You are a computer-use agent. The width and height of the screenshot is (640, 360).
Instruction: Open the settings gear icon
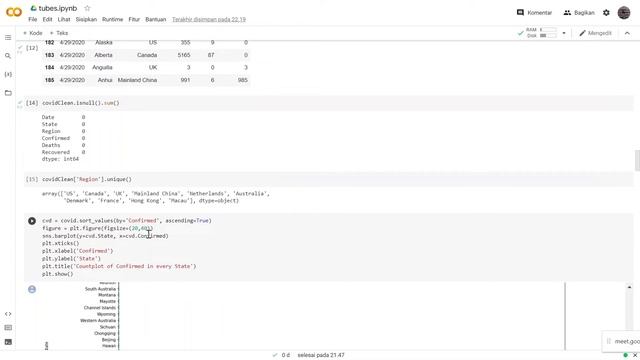pyautogui.click(x=606, y=13)
